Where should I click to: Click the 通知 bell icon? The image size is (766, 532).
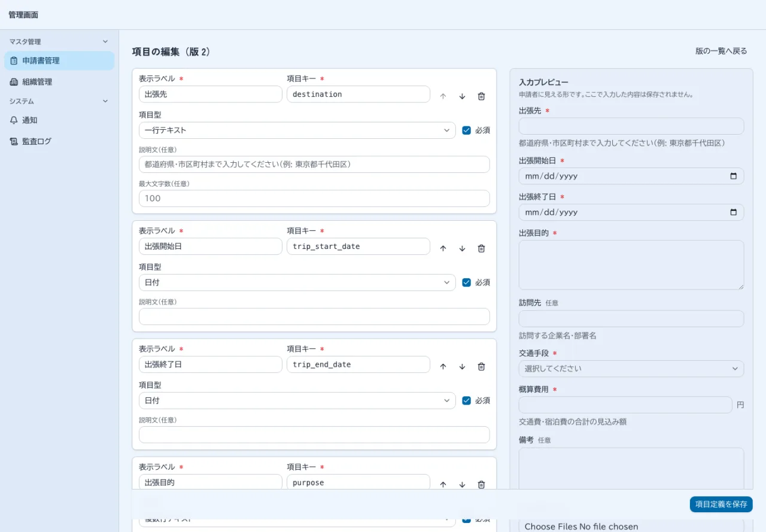(x=14, y=120)
